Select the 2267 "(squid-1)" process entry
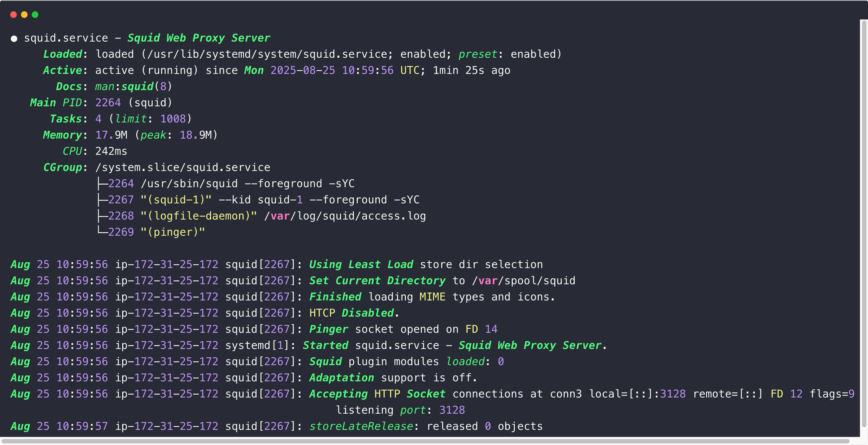Image resolution: width=868 pixels, height=445 pixels. pos(263,200)
